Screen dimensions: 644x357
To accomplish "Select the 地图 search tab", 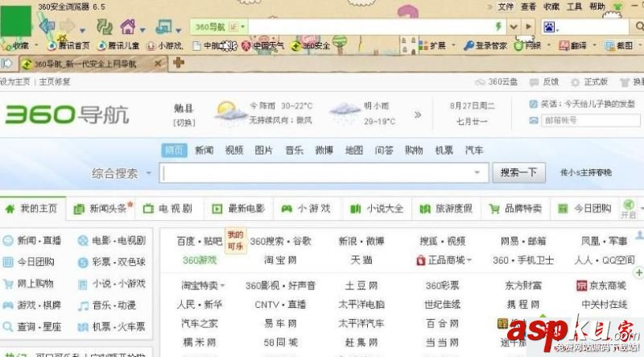I will (x=354, y=151).
